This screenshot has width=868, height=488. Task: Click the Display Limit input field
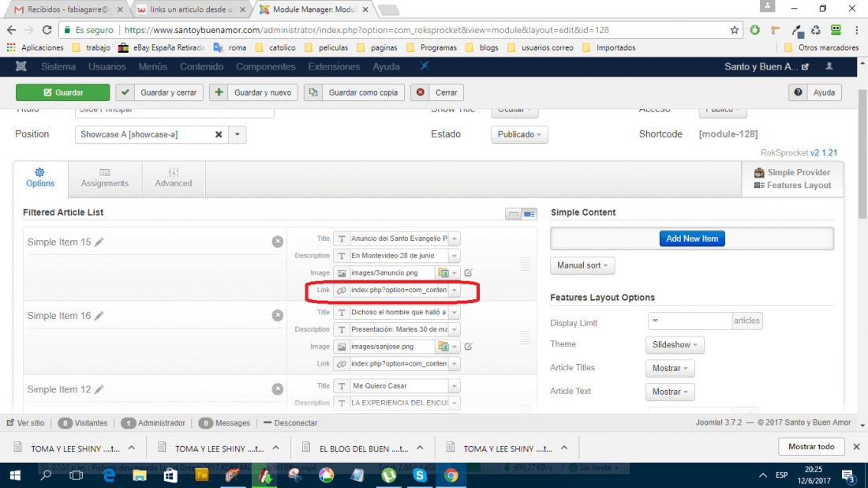[690, 321]
